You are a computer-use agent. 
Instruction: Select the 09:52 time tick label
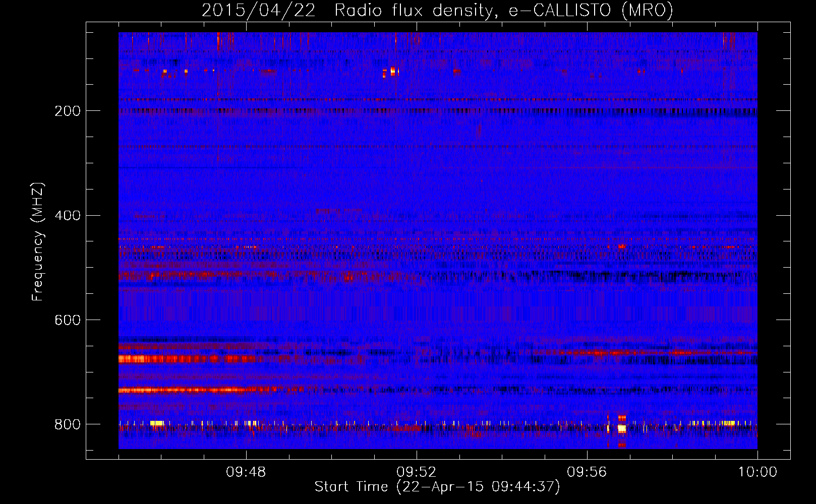(x=417, y=472)
